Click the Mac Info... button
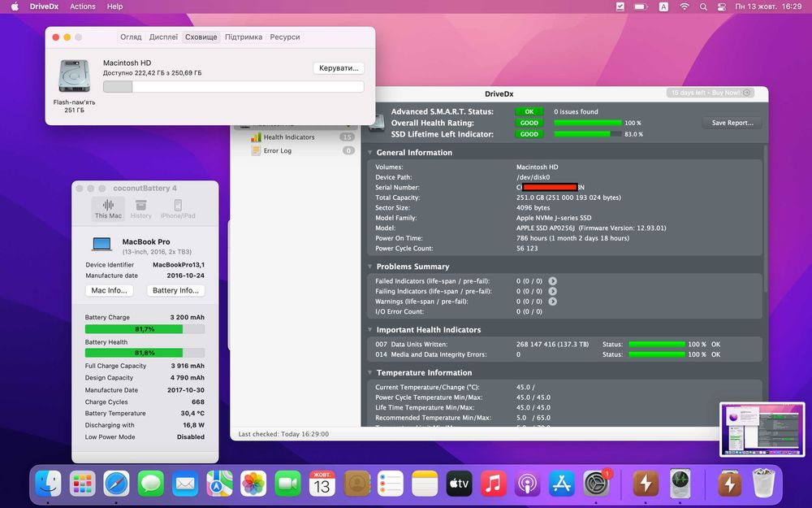Image resolution: width=812 pixels, height=508 pixels. point(110,291)
